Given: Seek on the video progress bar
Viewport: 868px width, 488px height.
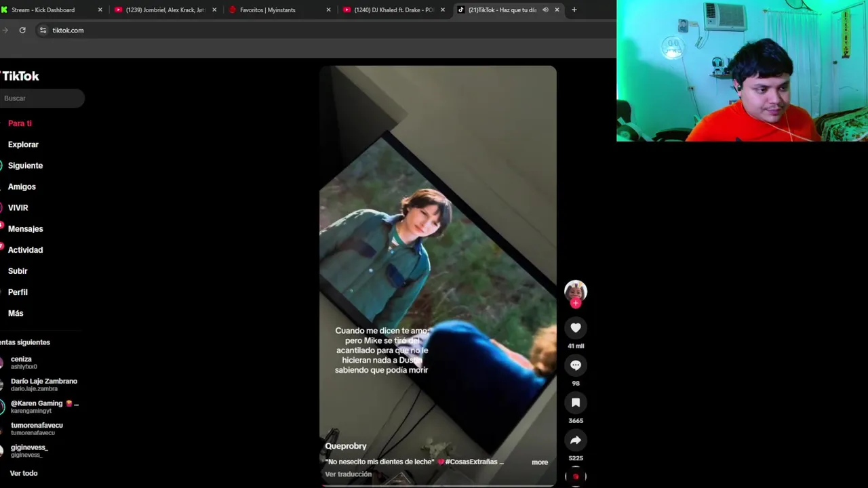Looking at the screenshot, I should (438, 485).
